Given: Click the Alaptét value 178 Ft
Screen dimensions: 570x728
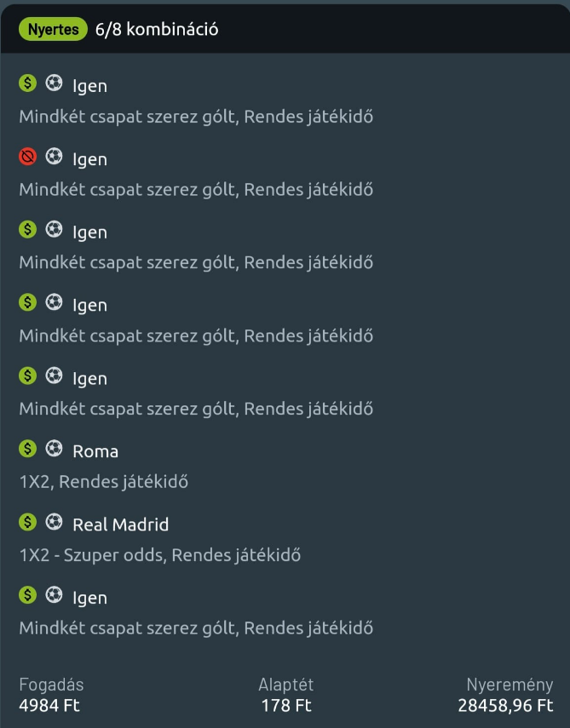Looking at the screenshot, I should click(x=286, y=706).
